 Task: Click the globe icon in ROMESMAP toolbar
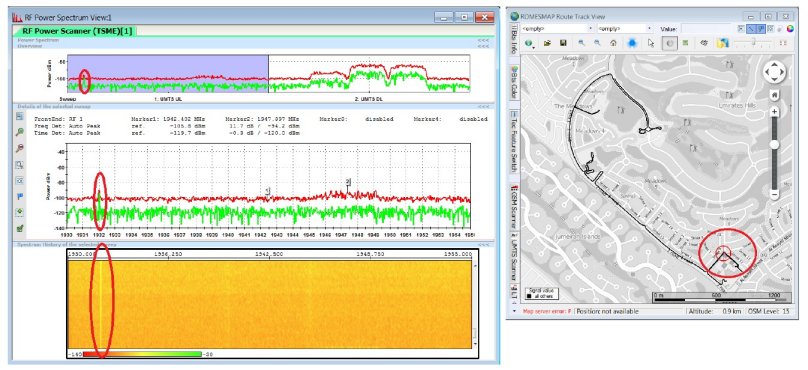[x=528, y=43]
